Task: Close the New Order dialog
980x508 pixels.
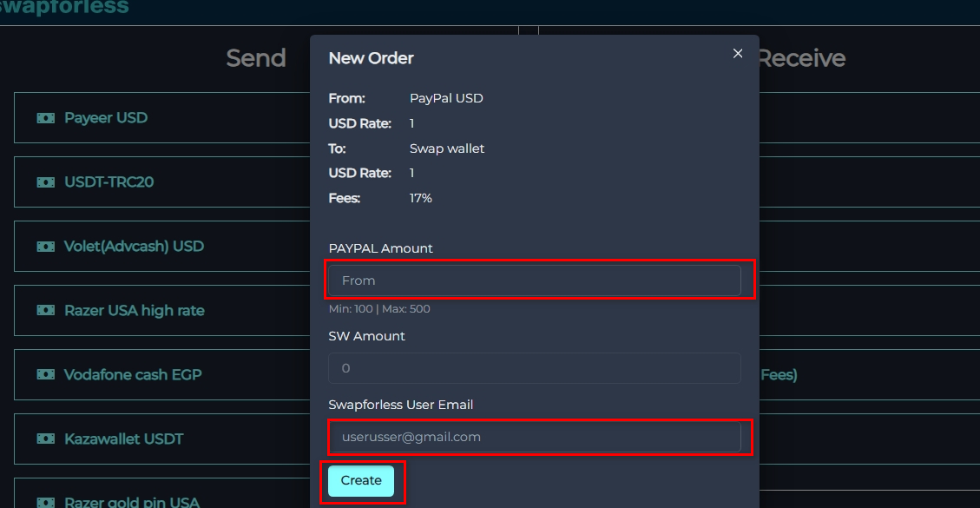Action: coord(737,53)
